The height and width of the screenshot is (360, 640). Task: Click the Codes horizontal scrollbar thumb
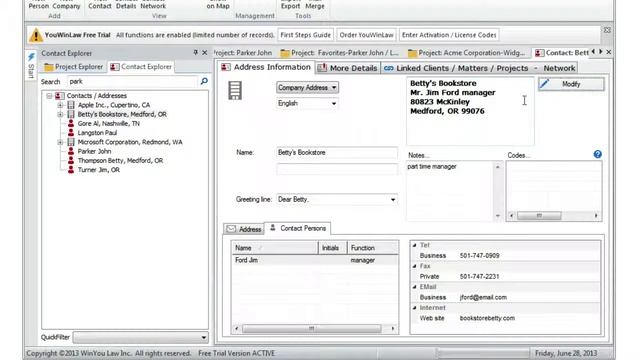click(x=539, y=216)
